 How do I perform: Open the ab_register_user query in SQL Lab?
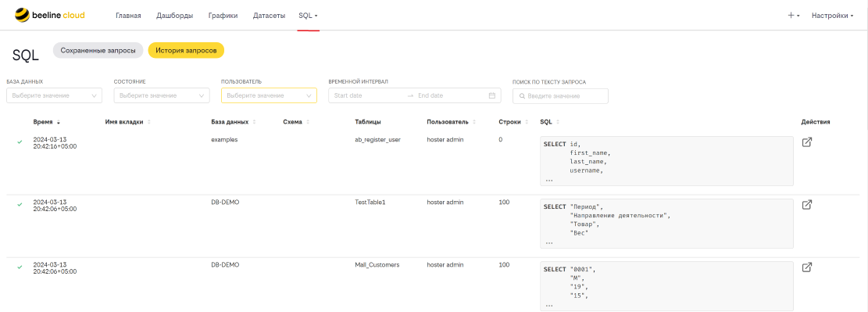[806, 142]
